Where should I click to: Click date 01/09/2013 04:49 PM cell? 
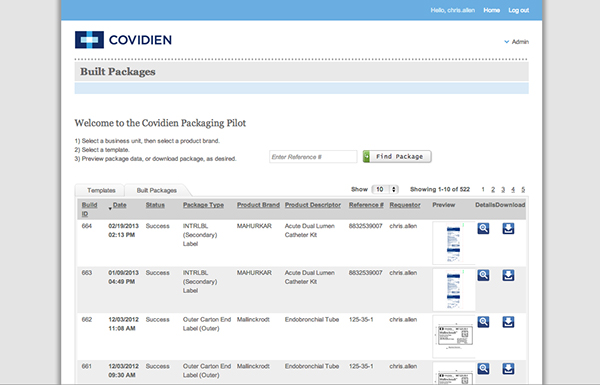coord(123,277)
